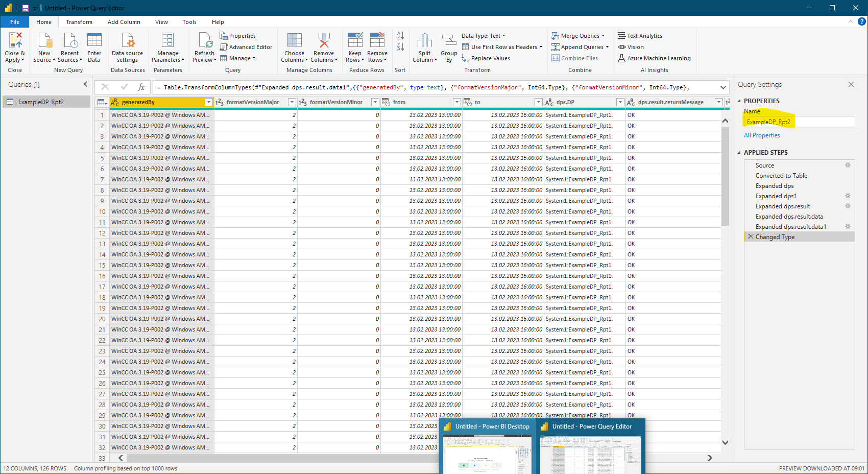Click Replace Values
This screenshot has height=474, width=868.
point(486,58)
